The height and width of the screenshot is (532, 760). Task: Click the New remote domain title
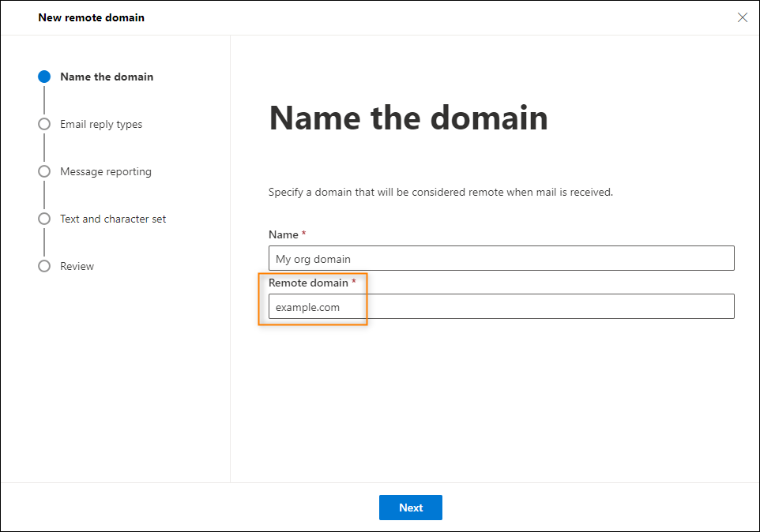[x=91, y=17]
